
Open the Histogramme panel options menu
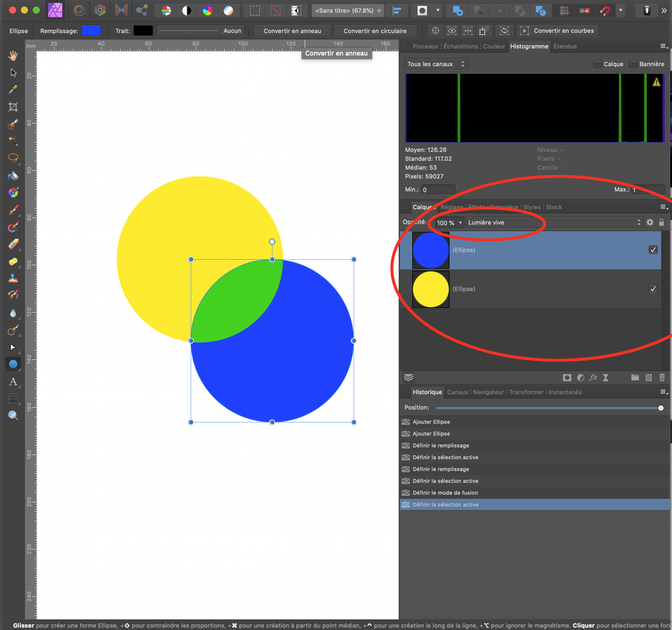(663, 46)
